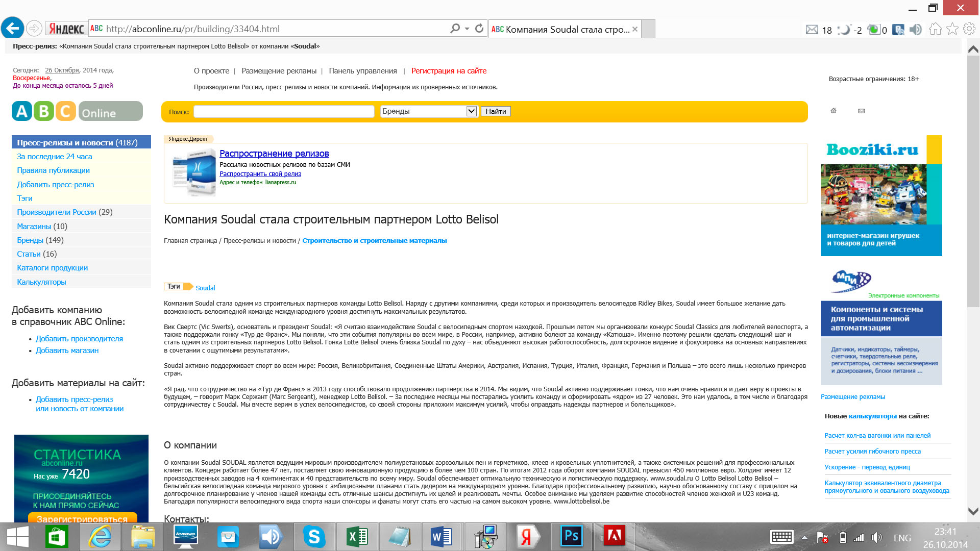Click the page translate icon in the toolbar
This screenshot has height=551, width=980.
click(898, 30)
